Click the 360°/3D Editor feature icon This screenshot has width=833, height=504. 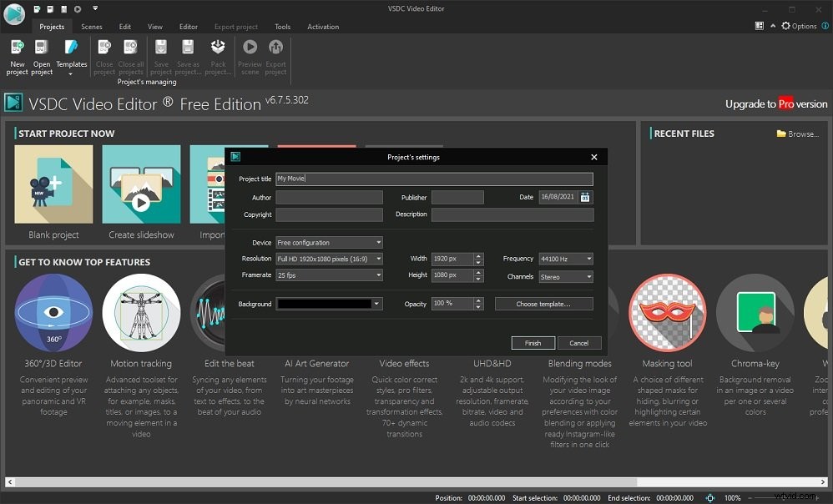pos(53,313)
